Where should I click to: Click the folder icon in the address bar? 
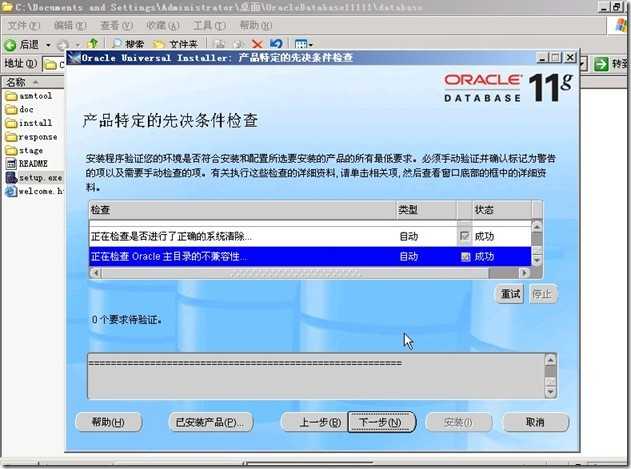[x=51, y=64]
